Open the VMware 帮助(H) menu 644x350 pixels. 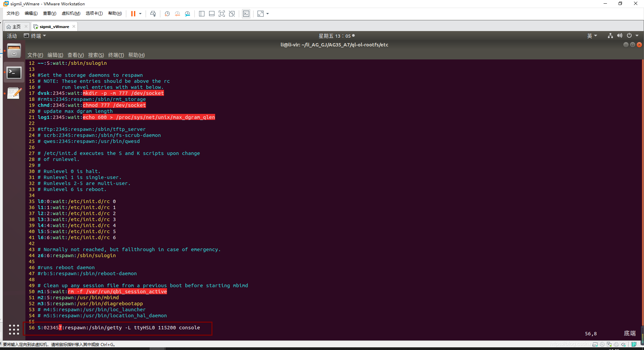tap(115, 13)
